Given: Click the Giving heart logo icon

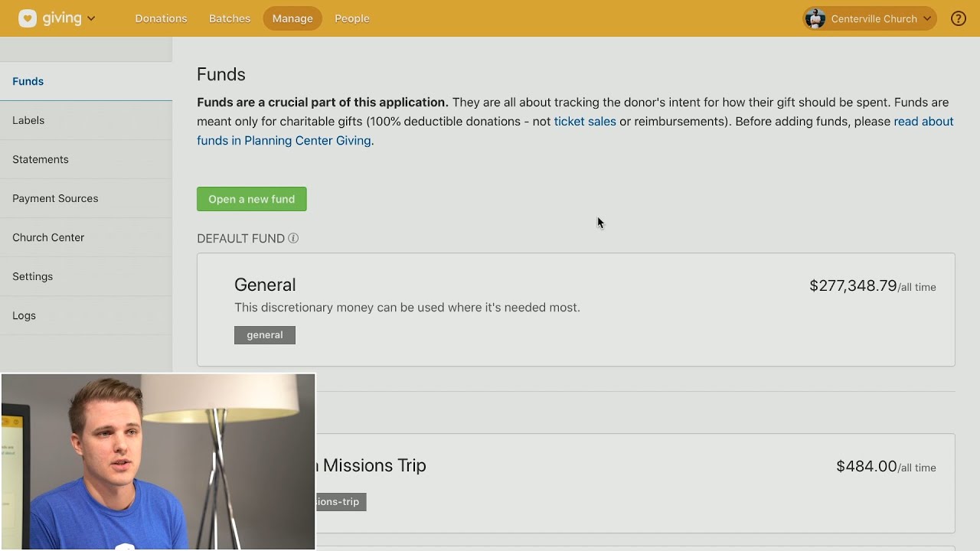Looking at the screenshot, I should [28, 18].
